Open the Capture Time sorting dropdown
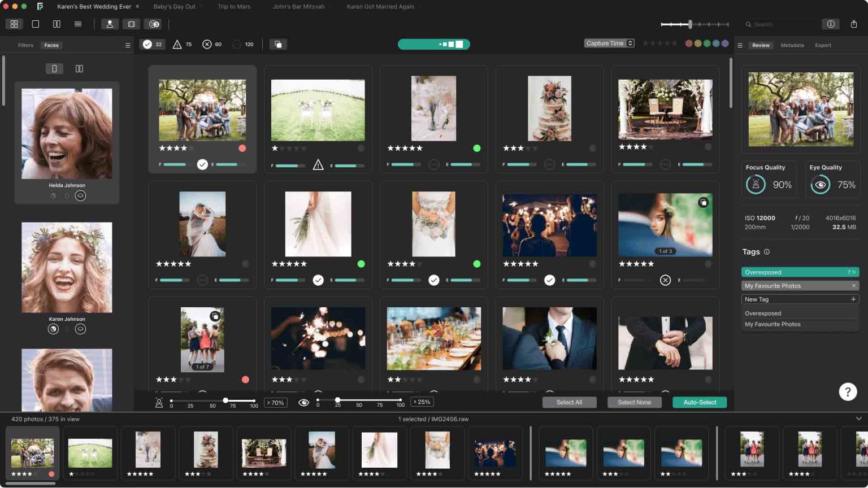The height and width of the screenshot is (488, 868). pyautogui.click(x=609, y=43)
